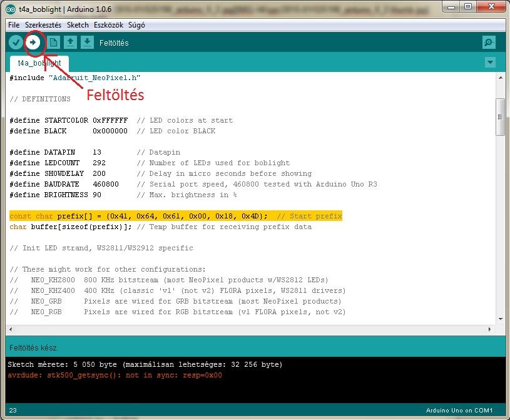Click the '// Init LED strand' comment line
510x420 pixels.
[x=101, y=248]
